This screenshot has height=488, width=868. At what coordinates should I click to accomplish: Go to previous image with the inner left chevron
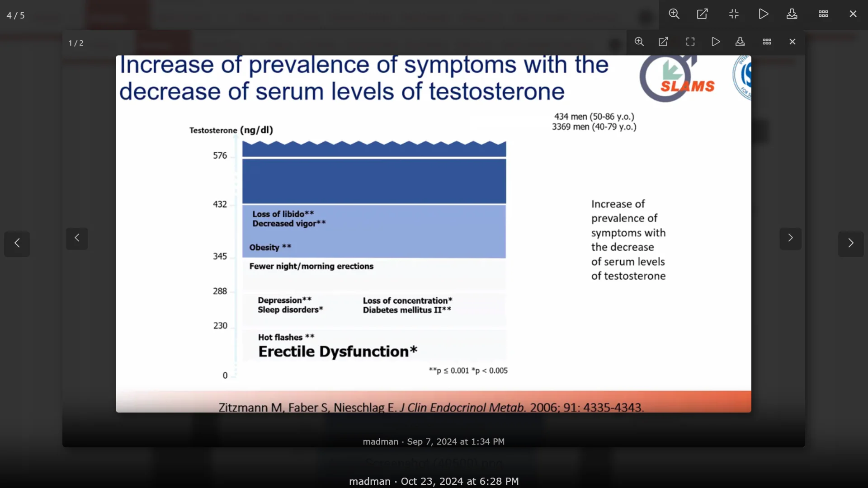pyautogui.click(x=77, y=238)
